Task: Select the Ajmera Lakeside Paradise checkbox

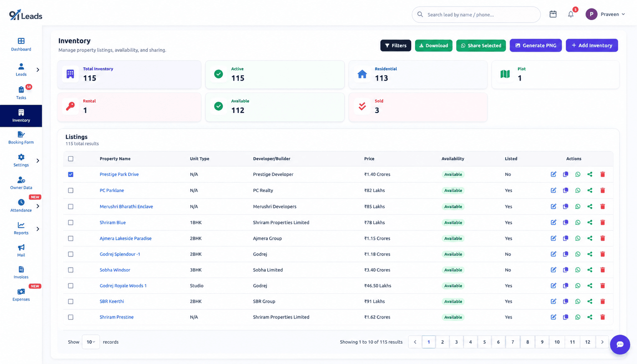Action: (71, 238)
